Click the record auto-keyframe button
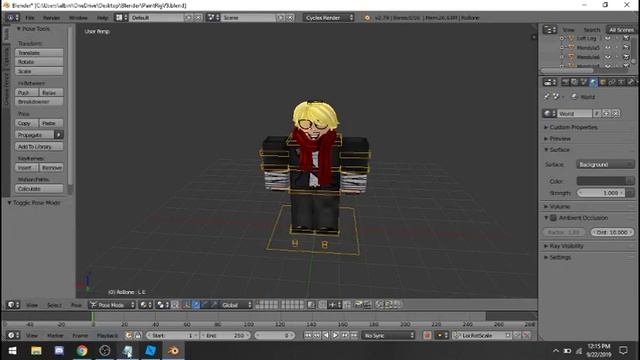 tap(427, 336)
